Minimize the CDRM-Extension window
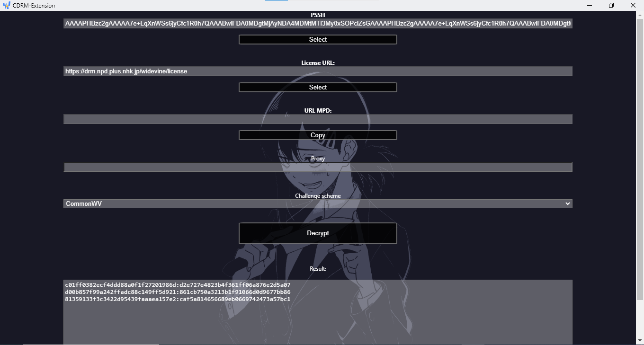 (x=590, y=5)
